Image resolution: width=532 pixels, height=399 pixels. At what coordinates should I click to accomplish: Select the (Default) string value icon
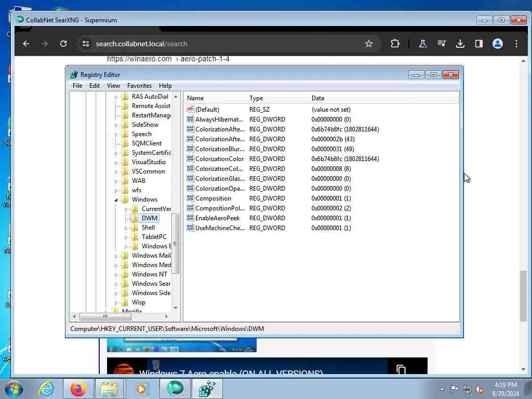pos(190,109)
